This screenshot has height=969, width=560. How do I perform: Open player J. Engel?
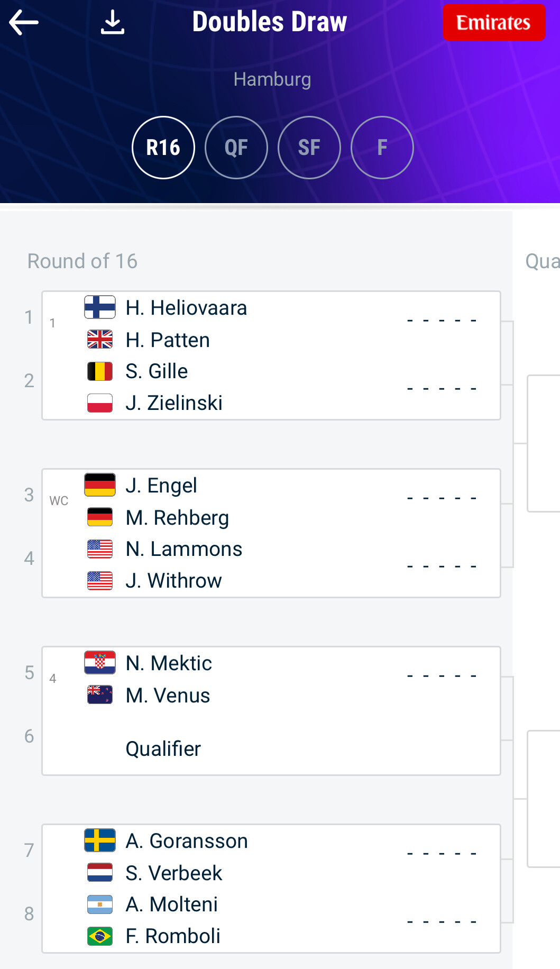[x=161, y=486]
